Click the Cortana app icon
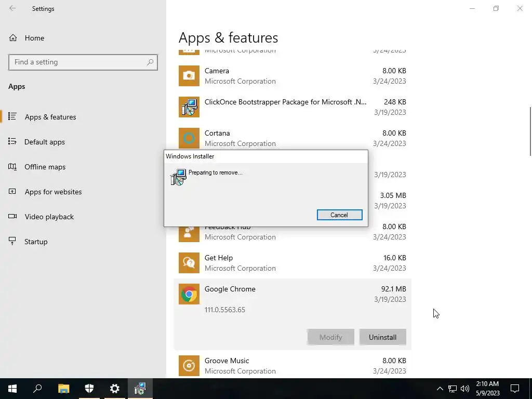 pos(189,138)
